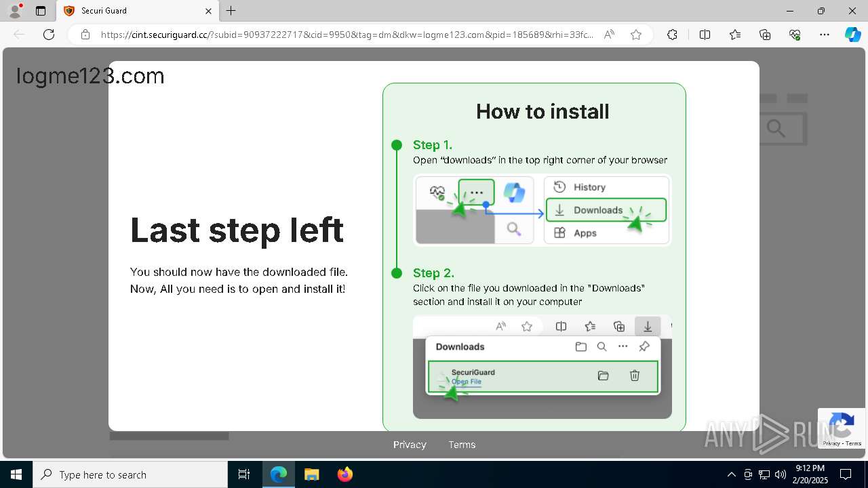Refresh the current page

49,35
